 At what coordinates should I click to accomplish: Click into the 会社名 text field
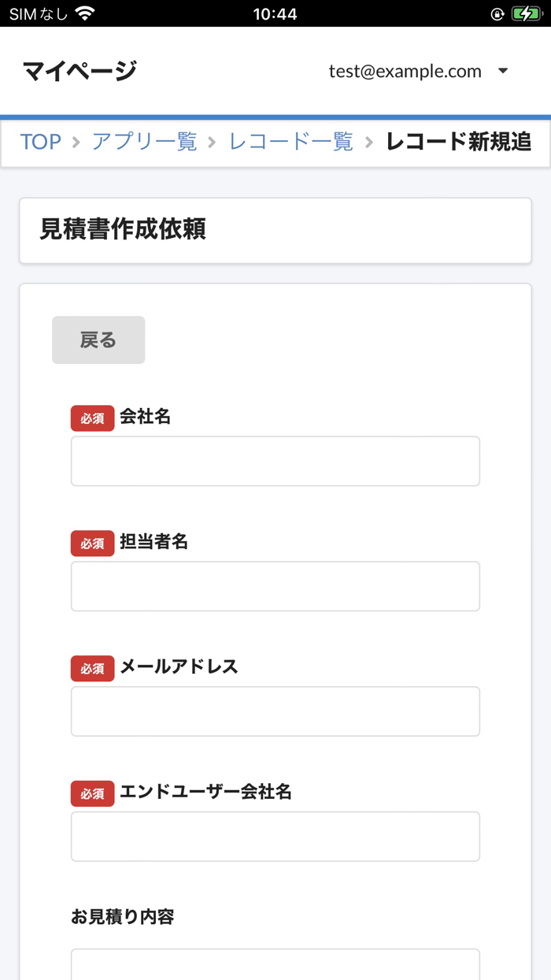click(x=275, y=461)
